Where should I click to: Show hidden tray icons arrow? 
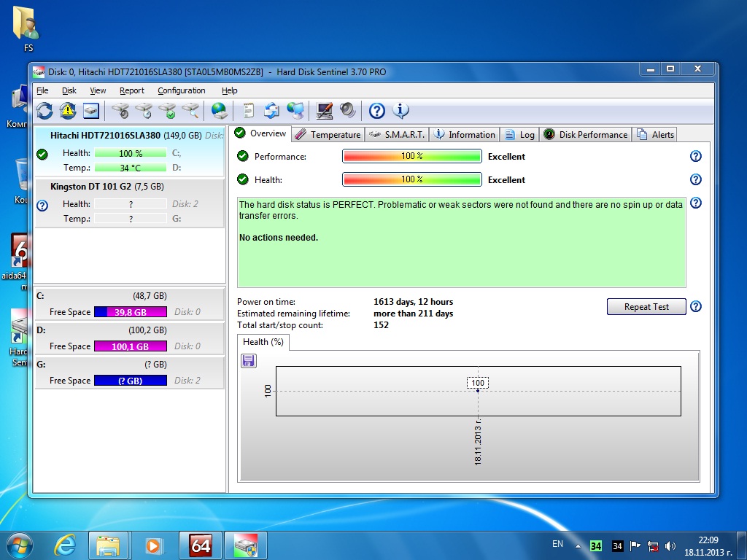578,546
